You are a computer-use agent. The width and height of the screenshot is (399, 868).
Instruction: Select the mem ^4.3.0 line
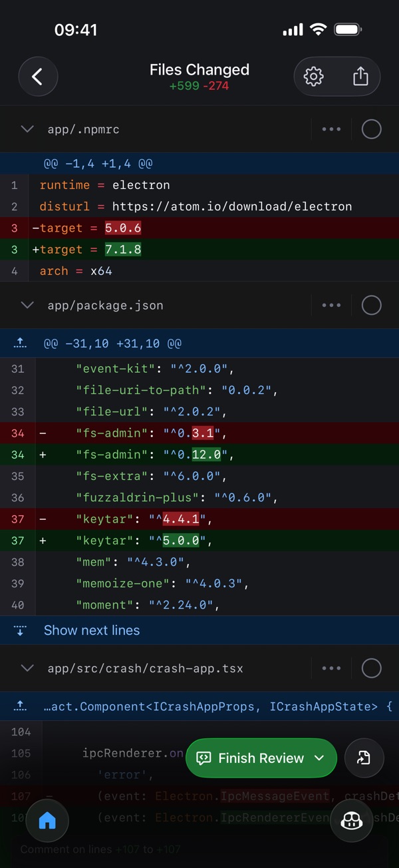pos(199,562)
